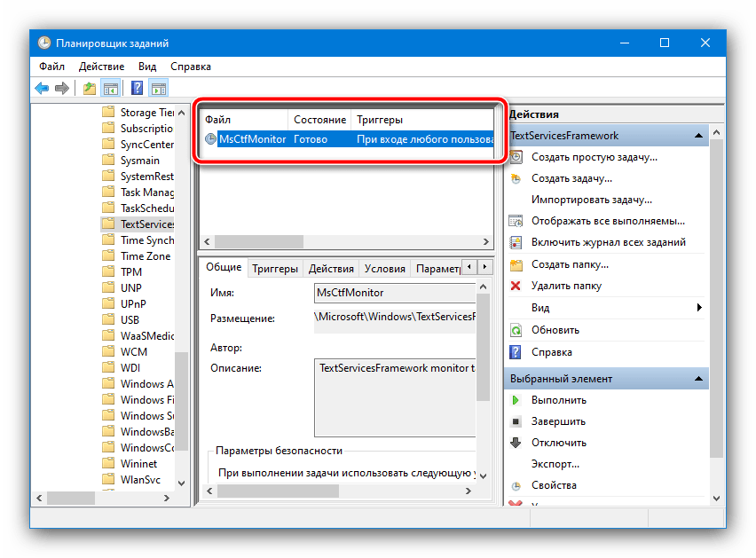
Task: Click Отображать все выполняемые icon
Action: (x=516, y=221)
